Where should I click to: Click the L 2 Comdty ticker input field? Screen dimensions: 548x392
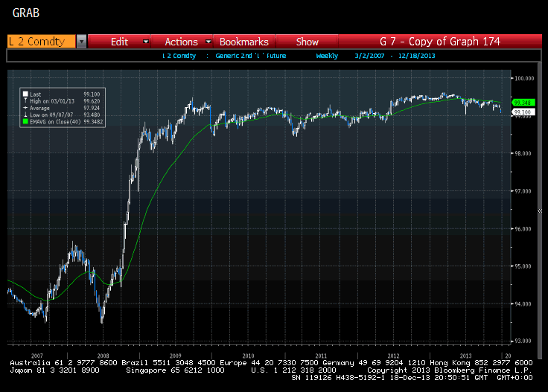(x=41, y=42)
